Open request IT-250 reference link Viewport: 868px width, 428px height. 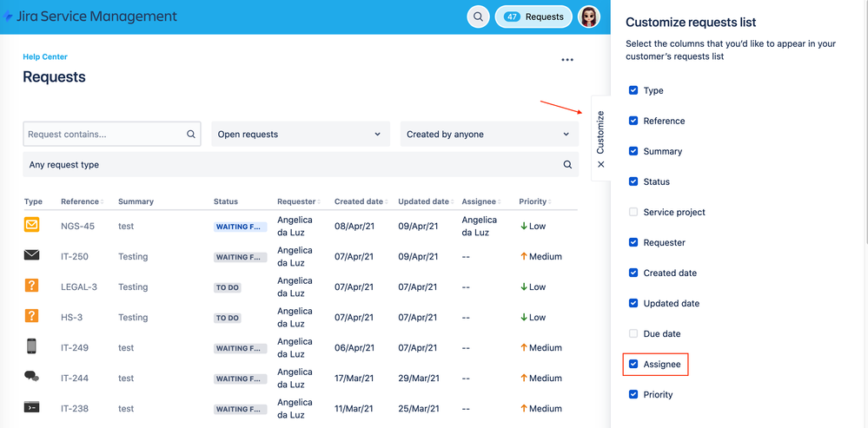click(x=74, y=257)
